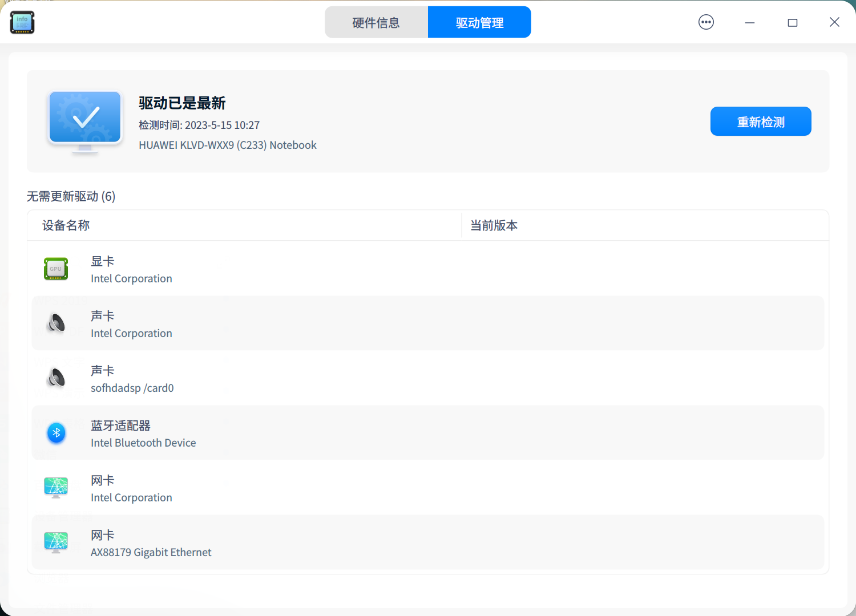Screen dimensions: 856x616
Task: Click the 无需更新驱动 (6) section label
Action: click(x=70, y=196)
